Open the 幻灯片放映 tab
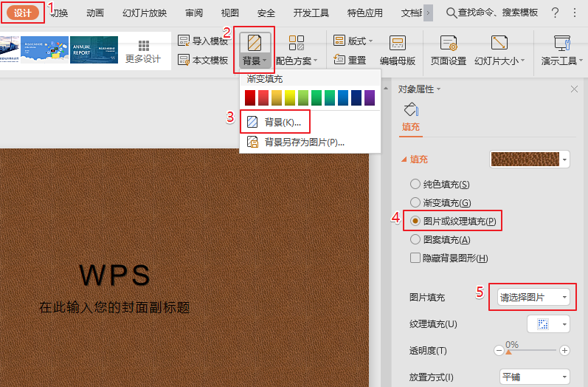This screenshot has width=588, height=387. (145, 13)
